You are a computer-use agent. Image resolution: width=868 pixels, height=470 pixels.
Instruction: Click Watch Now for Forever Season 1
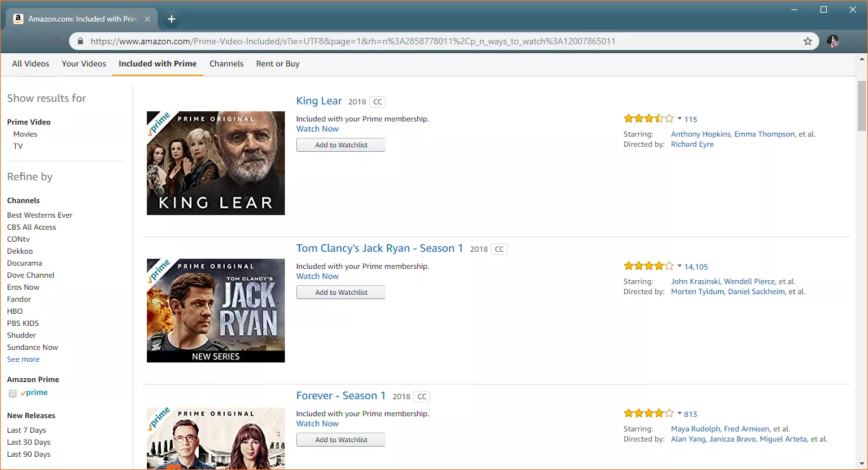coord(317,424)
